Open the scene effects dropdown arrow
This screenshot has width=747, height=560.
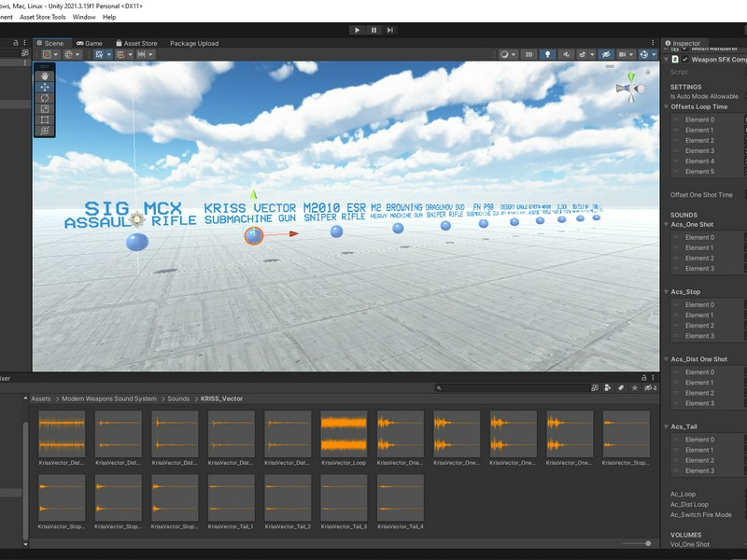(592, 54)
